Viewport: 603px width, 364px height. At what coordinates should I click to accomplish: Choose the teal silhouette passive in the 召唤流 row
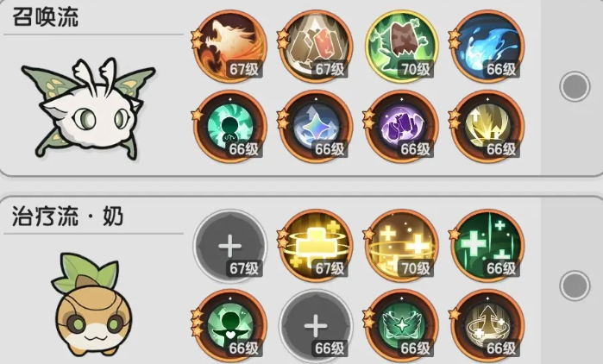pos(230,127)
